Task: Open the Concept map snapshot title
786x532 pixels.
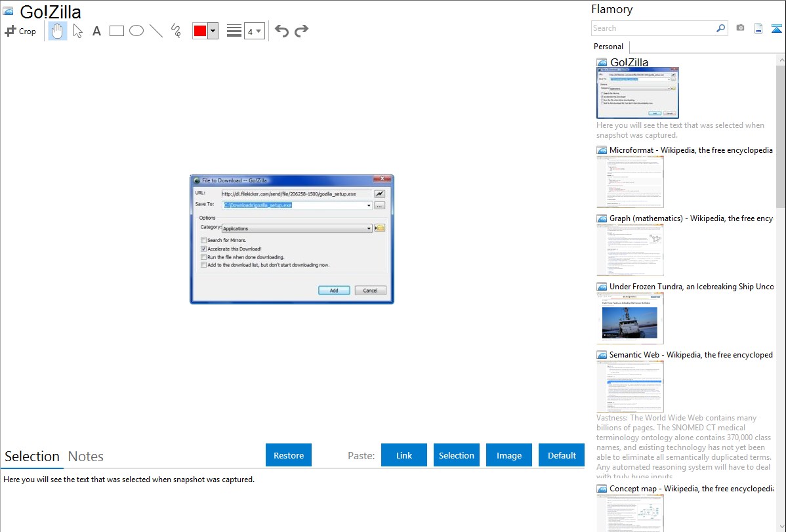Action: [x=692, y=488]
